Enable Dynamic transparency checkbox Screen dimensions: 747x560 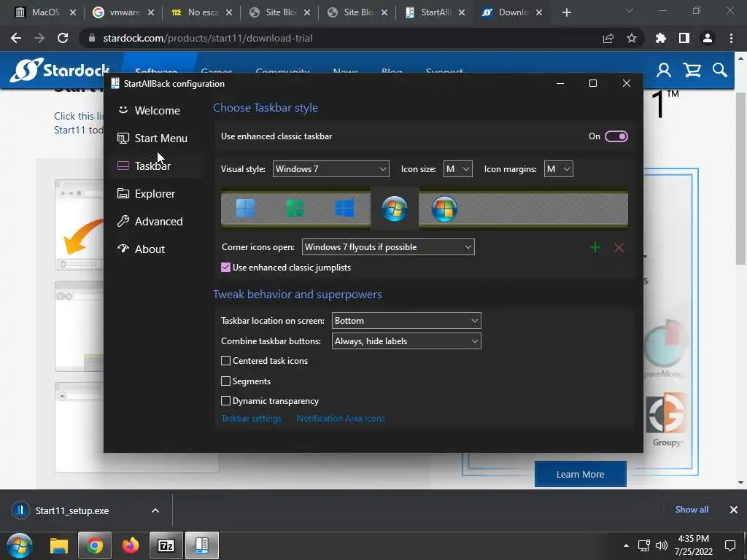coord(226,401)
